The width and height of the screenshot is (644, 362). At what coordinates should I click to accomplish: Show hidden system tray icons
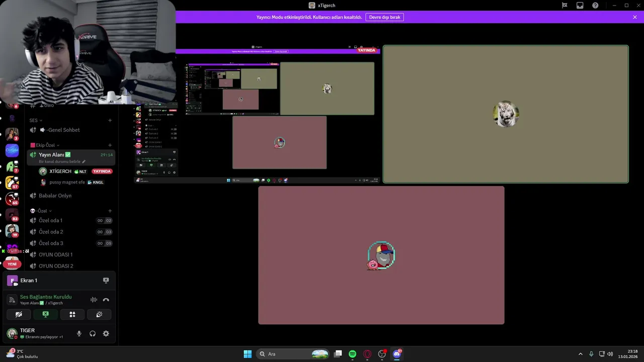tap(580, 354)
